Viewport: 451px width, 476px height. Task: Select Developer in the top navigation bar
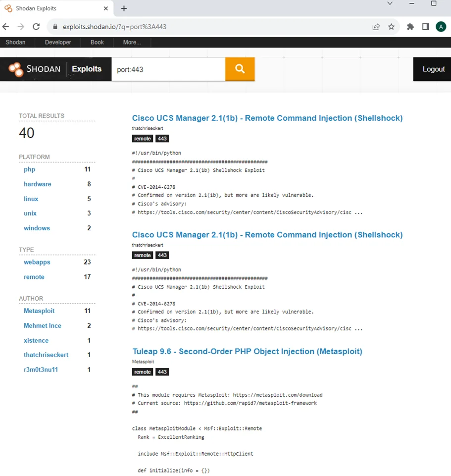coord(57,42)
